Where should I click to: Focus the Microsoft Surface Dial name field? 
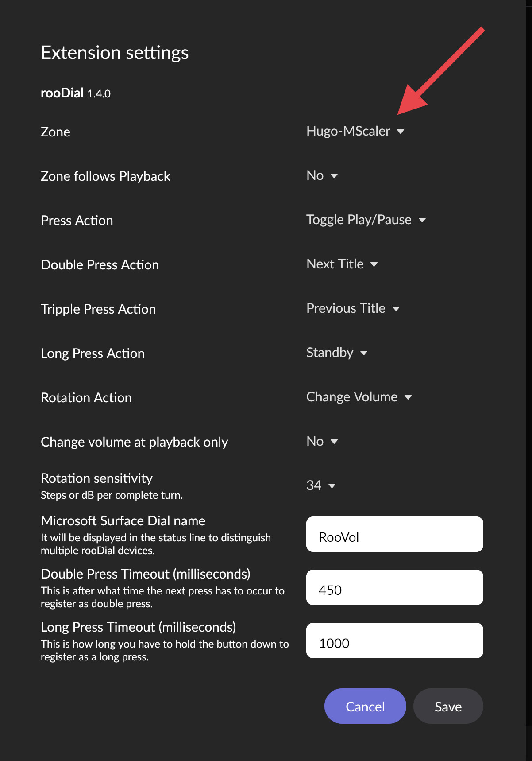[395, 534]
